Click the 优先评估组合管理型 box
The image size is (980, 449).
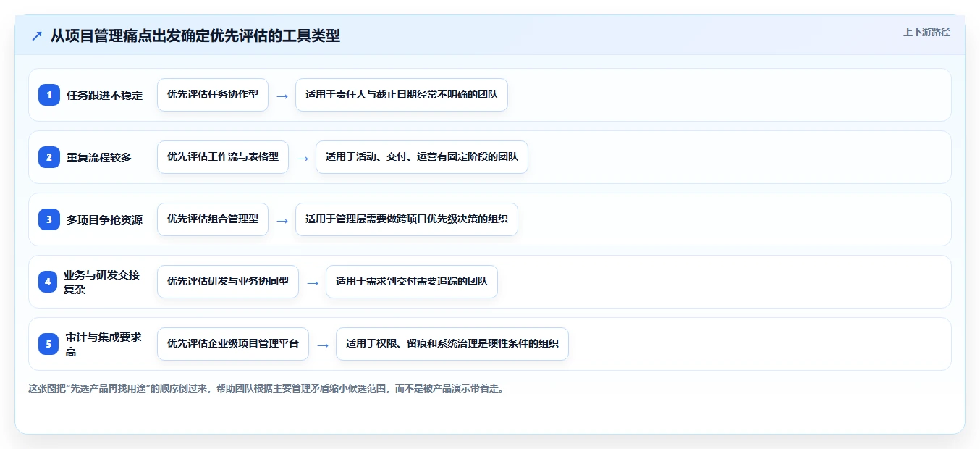pyautogui.click(x=213, y=219)
